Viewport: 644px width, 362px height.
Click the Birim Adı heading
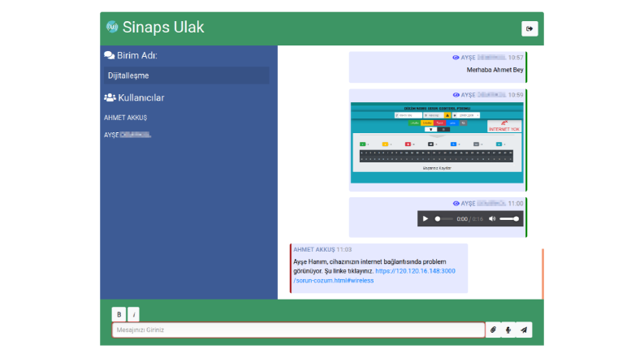click(x=136, y=55)
